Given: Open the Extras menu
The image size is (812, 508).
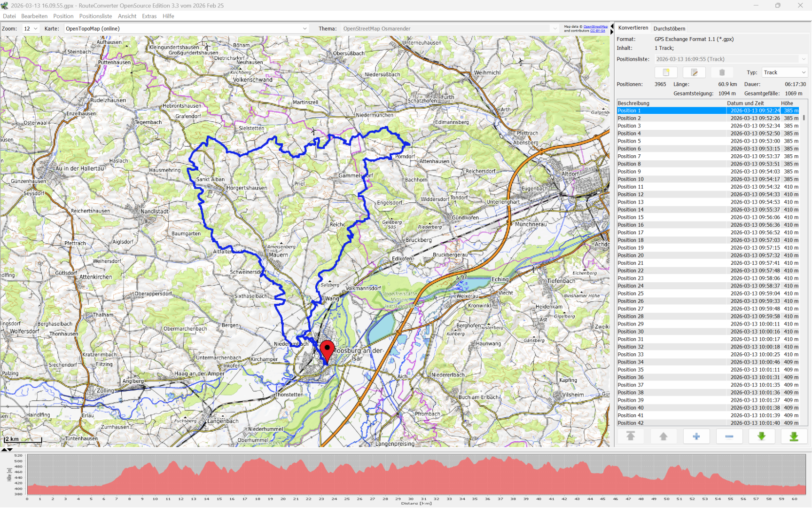Looking at the screenshot, I should pos(149,16).
